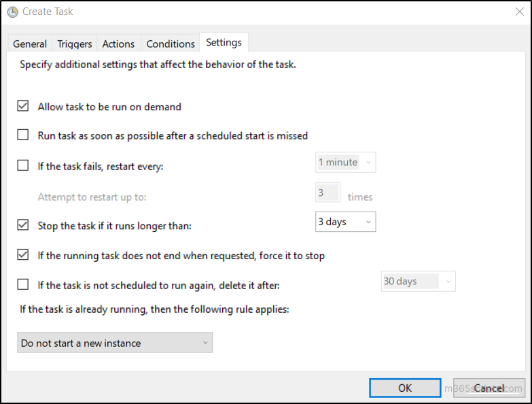
Task: Click the Cancel button
Action: point(489,388)
